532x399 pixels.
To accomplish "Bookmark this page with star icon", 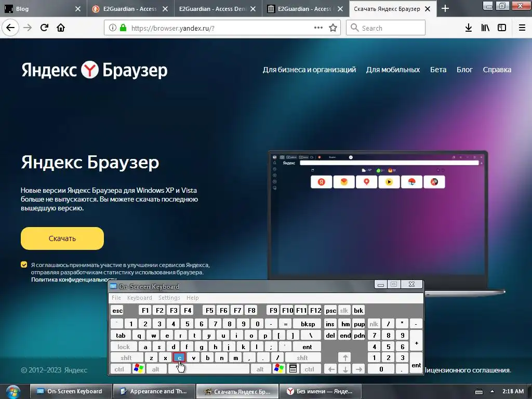I will click(x=333, y=28).
